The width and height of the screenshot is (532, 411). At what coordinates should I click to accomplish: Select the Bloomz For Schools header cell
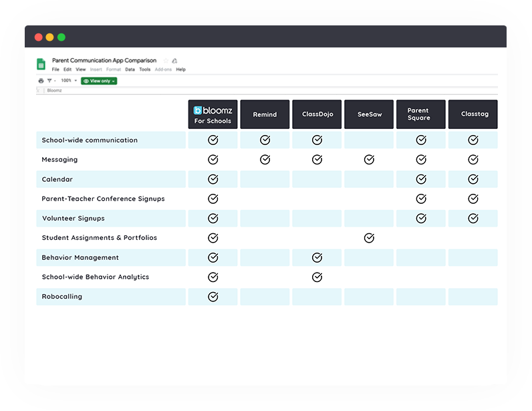pos(213,115)
